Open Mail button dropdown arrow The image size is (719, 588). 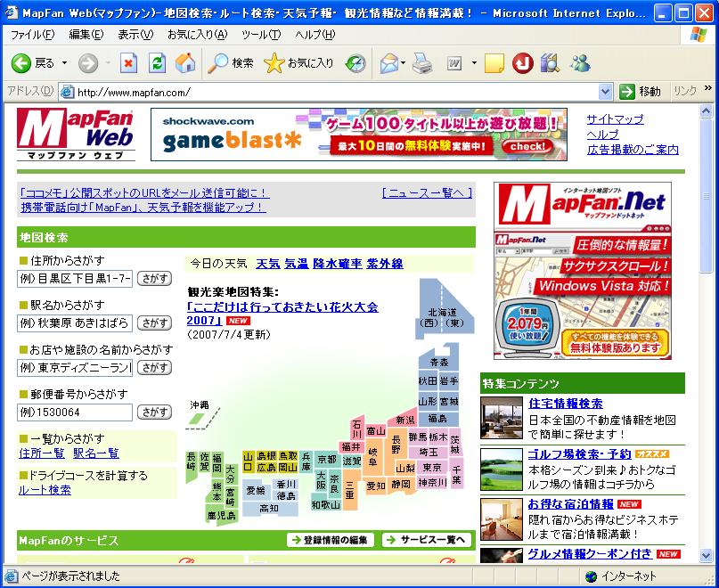(403, 63)
